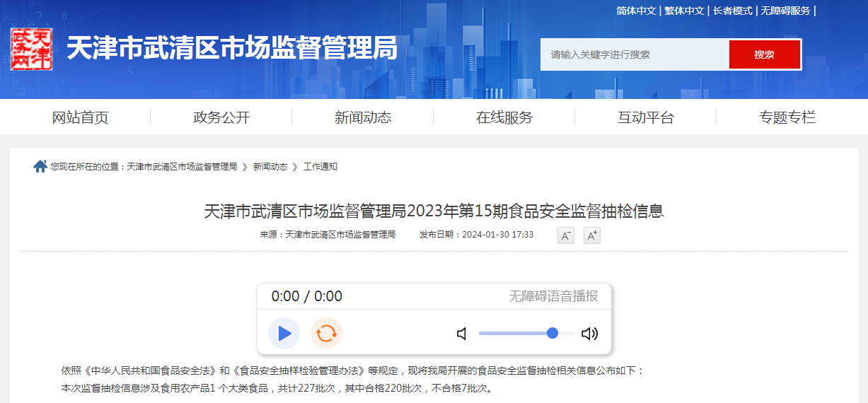Click the orange replay audio icon
This screenshot has width=868, height=403.
coord(326,334)
